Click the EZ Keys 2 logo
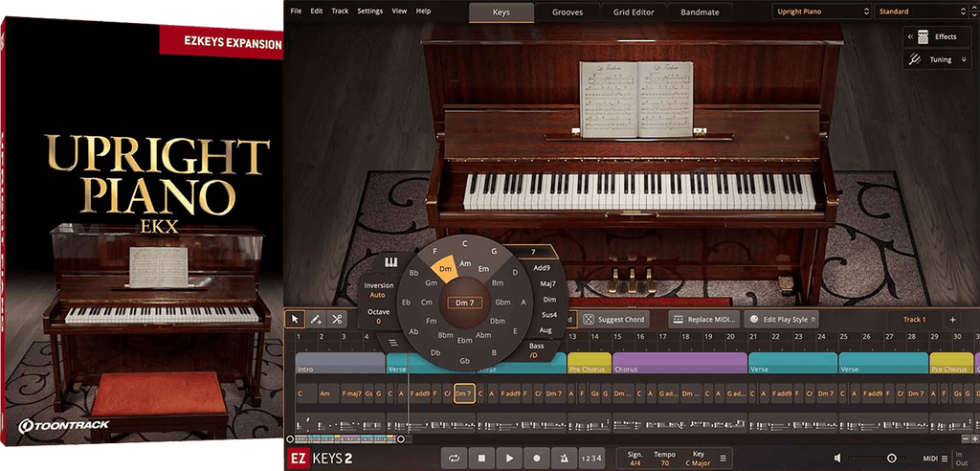The width and height of the screenshot is (980, 471). pyautogui.click(x=322, y=460)
